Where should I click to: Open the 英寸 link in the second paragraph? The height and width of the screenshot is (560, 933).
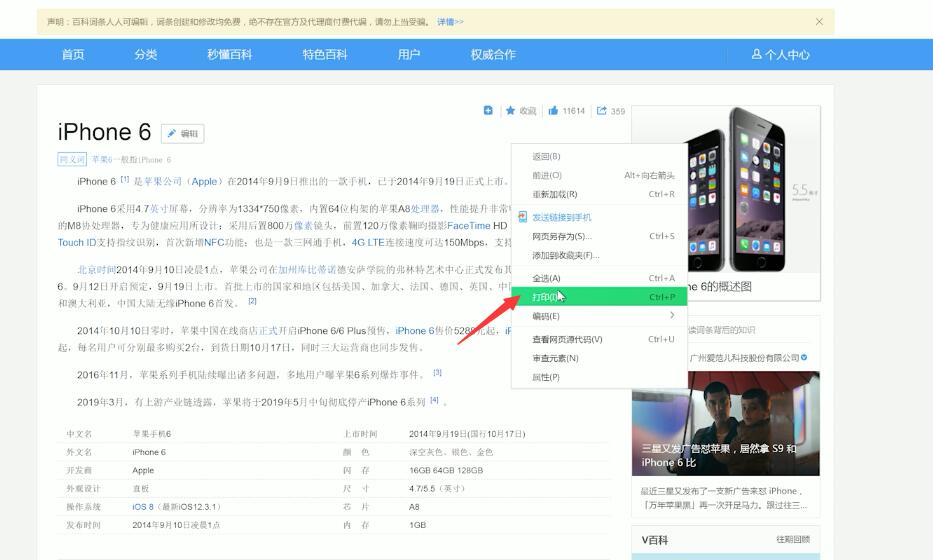pos(159,209)
